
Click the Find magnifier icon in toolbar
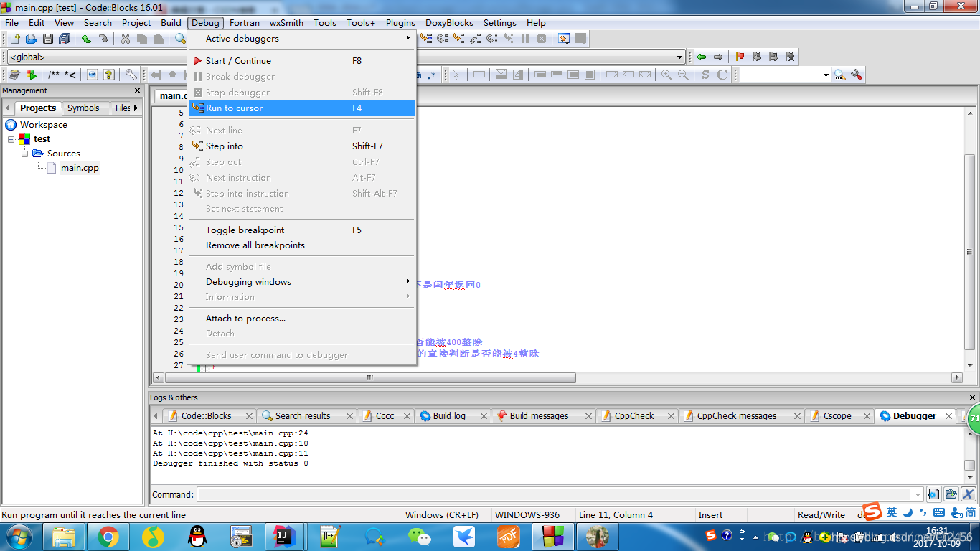[x=180, y=39]
